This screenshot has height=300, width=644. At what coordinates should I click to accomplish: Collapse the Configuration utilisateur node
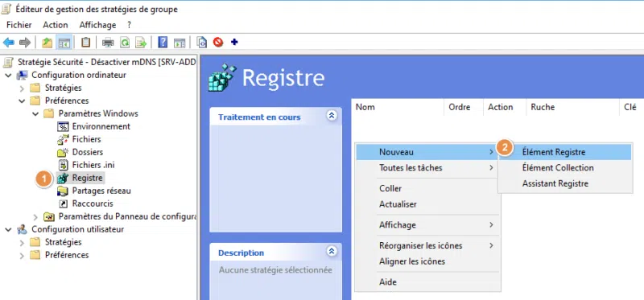(8, 230)
